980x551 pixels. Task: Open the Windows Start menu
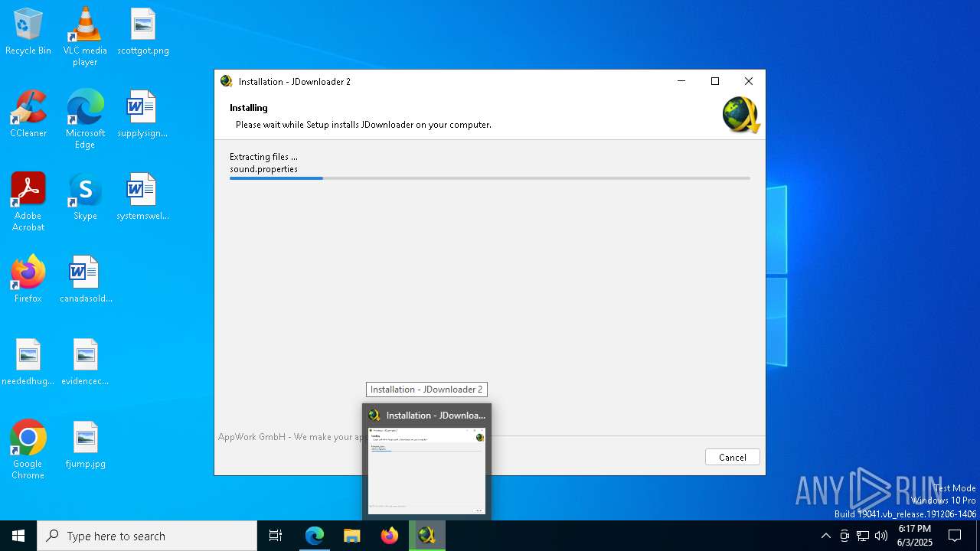[18, 536]
